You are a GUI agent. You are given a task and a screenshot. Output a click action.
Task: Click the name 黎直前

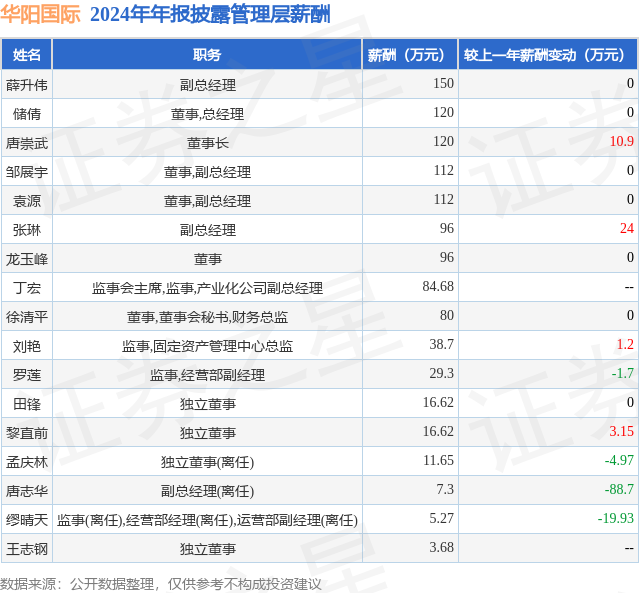pos(27,433)
